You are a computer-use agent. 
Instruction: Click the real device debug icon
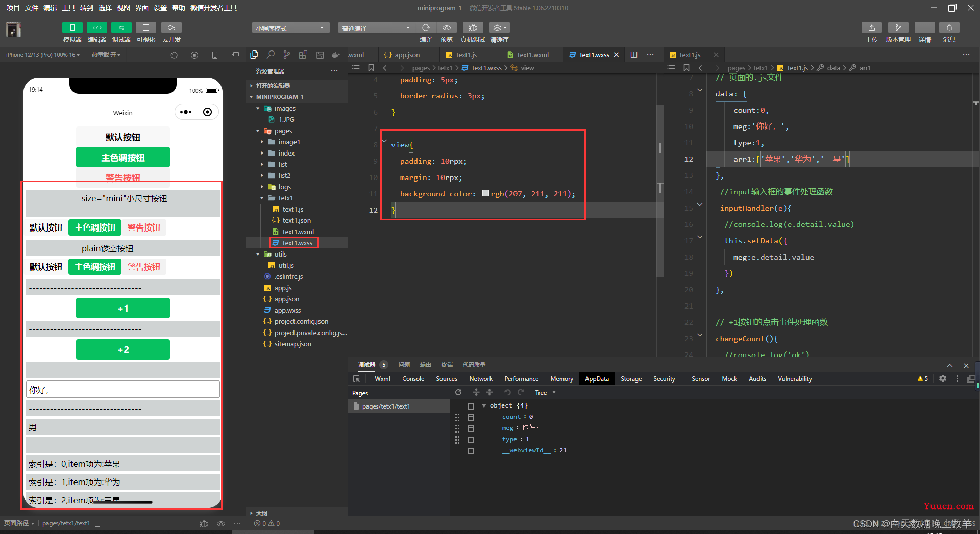click(473, 28)
